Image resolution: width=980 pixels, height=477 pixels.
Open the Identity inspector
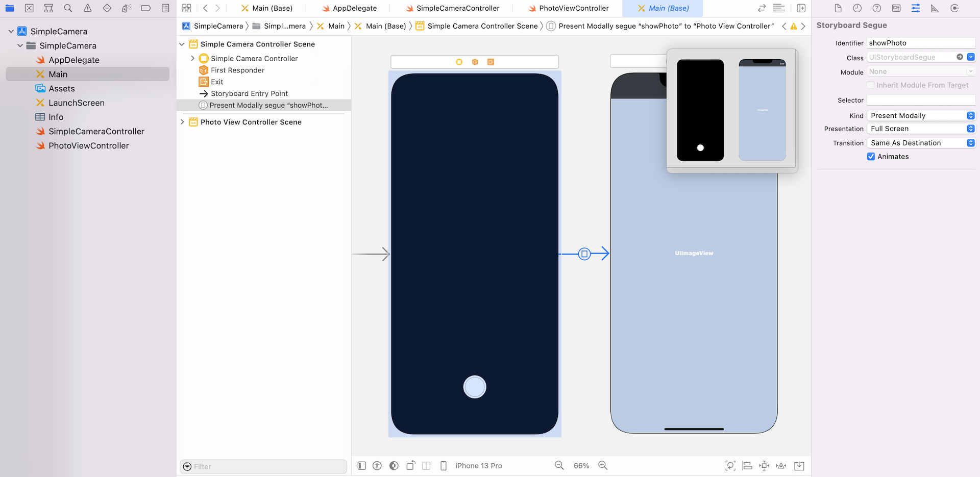point(896,8)
